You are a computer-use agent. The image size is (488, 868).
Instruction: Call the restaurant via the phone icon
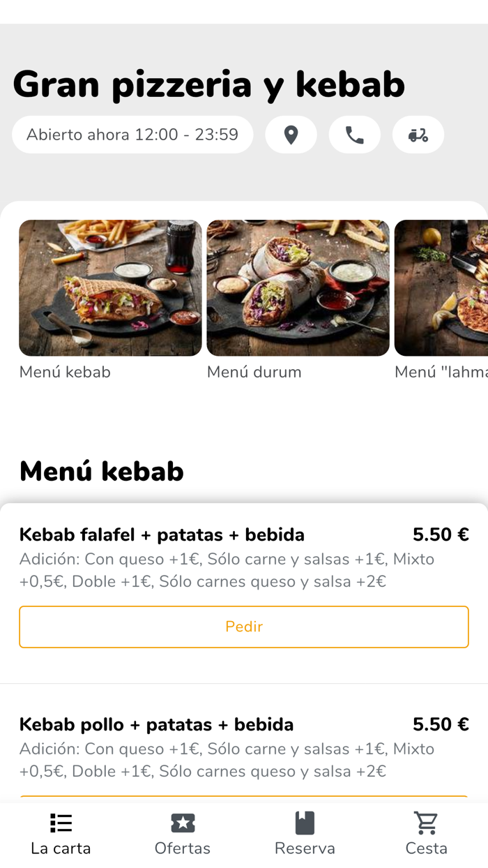355,135
